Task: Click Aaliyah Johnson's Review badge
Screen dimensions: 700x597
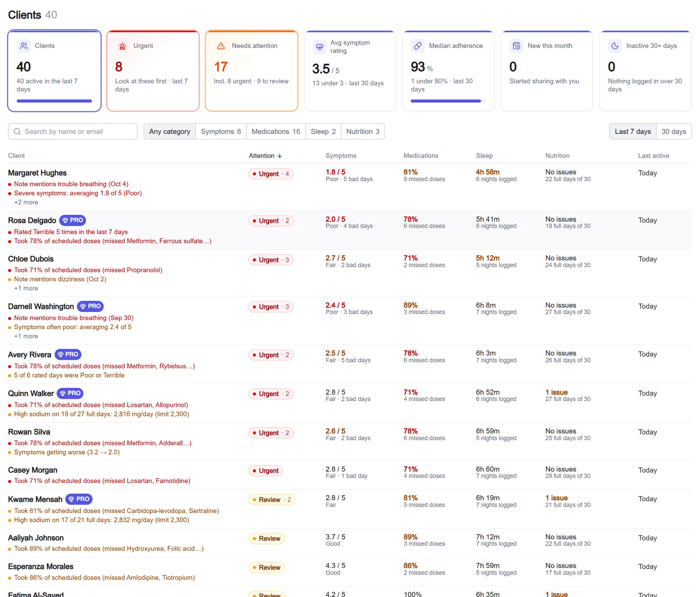Action: coord(266,539)
